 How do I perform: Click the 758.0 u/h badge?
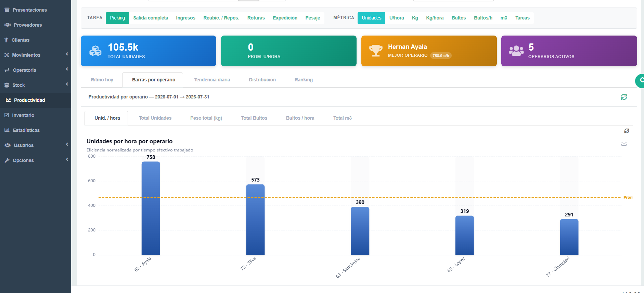(x=441, y=56)
